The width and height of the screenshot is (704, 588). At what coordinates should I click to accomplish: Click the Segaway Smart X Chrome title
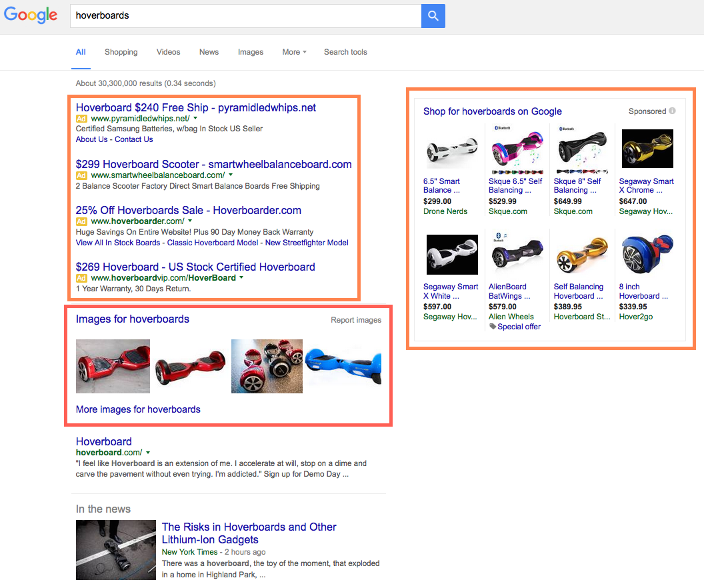pos(647,185)
